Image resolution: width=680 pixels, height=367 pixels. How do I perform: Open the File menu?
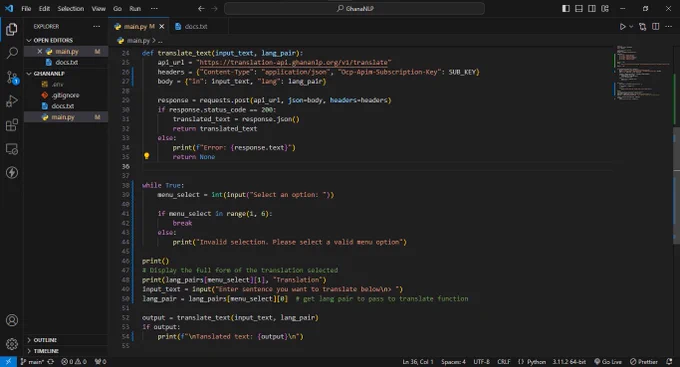point(26,8)
